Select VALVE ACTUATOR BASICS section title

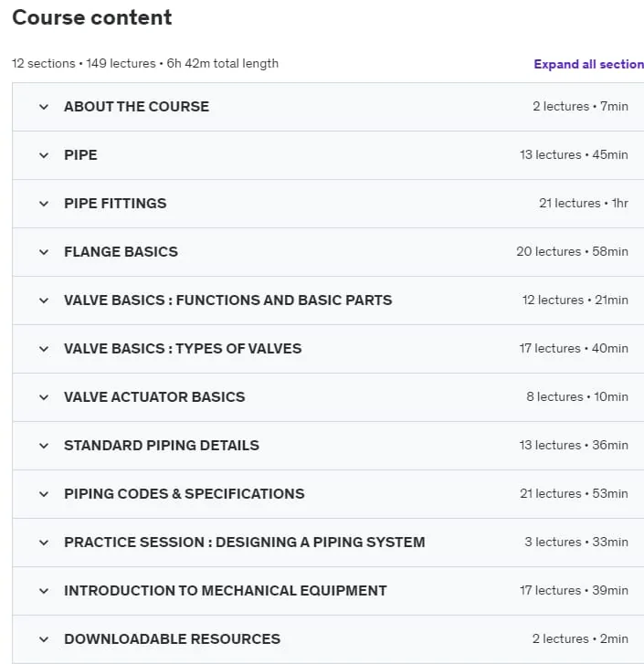click(154, 396)
